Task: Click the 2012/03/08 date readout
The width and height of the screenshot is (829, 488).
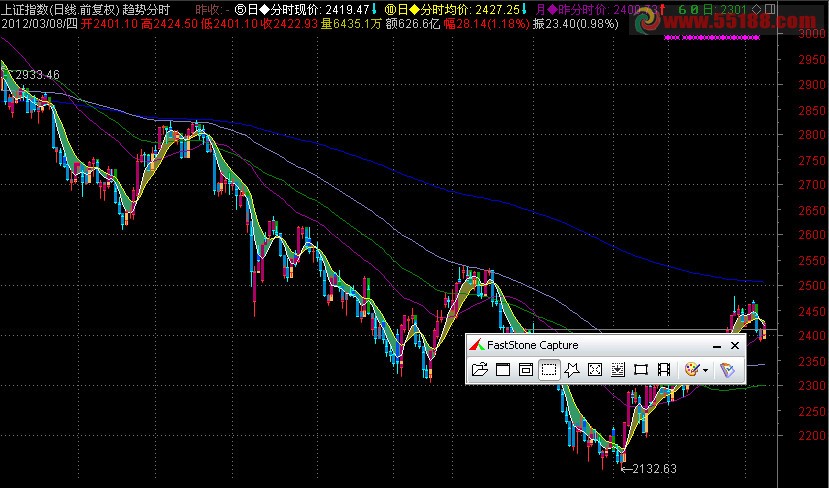Action: [x=39, y=24]
